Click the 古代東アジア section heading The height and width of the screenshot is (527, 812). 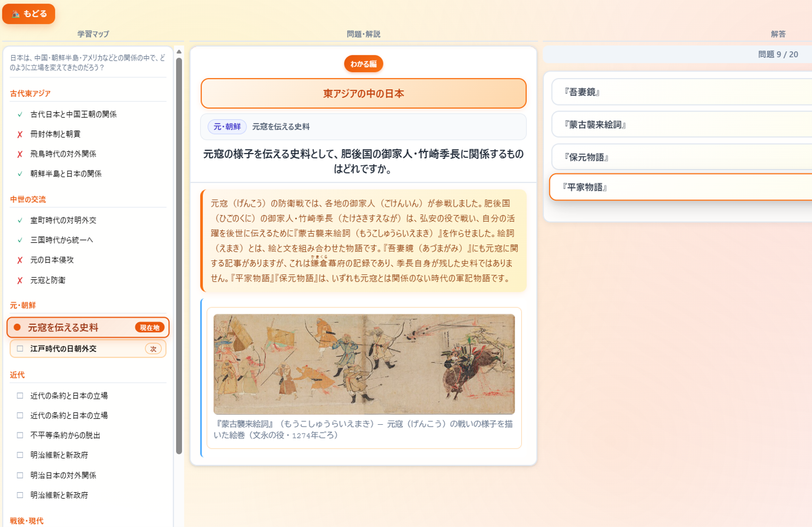[30, 93]
